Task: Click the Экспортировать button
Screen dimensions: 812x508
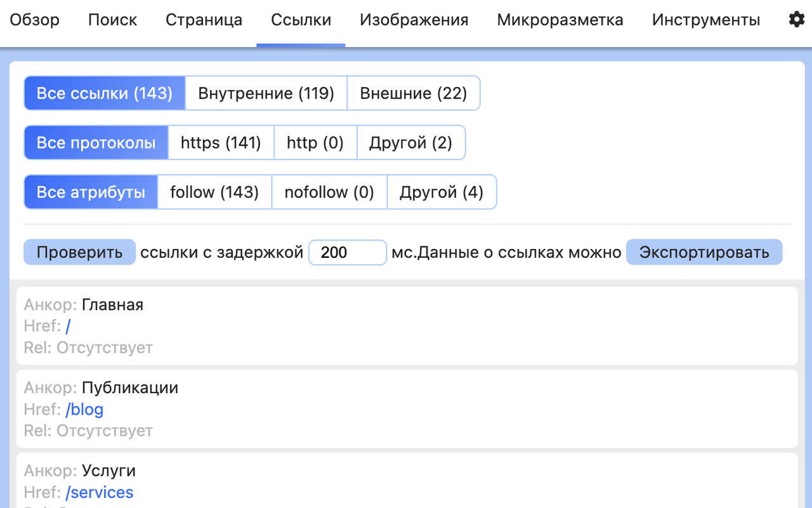Action: pos(704,252)
